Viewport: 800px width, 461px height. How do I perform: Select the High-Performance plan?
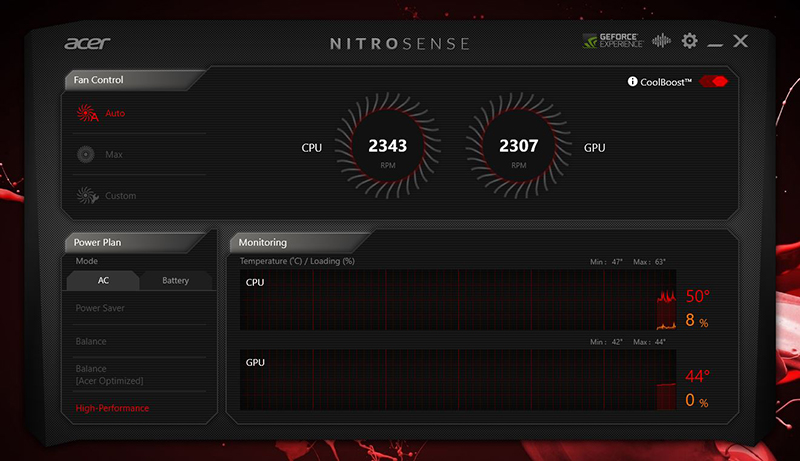112,408
